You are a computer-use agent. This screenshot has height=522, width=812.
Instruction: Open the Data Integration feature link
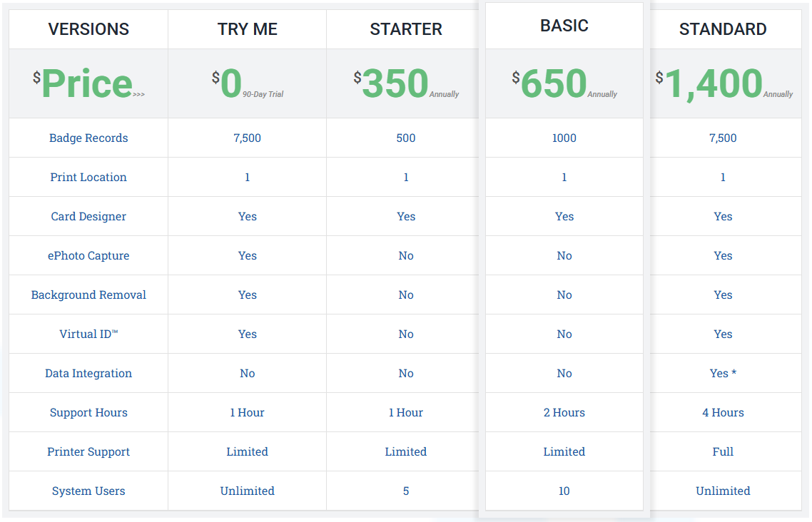(88, 374)
